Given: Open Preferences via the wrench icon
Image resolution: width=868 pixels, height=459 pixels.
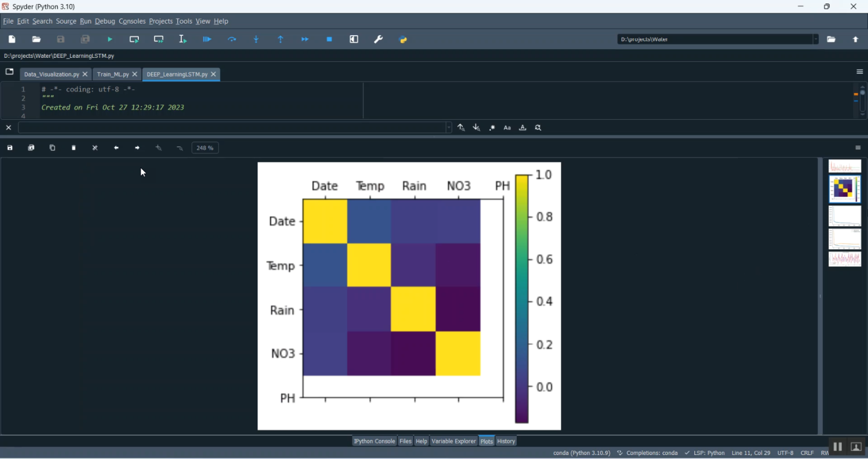Looking at the screenshot, I should point(378,39).
